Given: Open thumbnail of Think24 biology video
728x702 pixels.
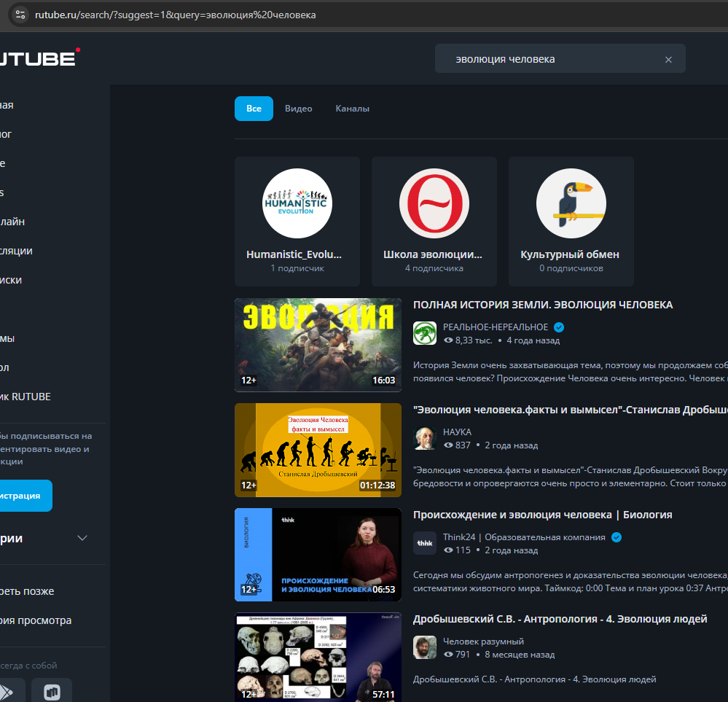Looking at the screenshot, I should [x=318, y=555].
